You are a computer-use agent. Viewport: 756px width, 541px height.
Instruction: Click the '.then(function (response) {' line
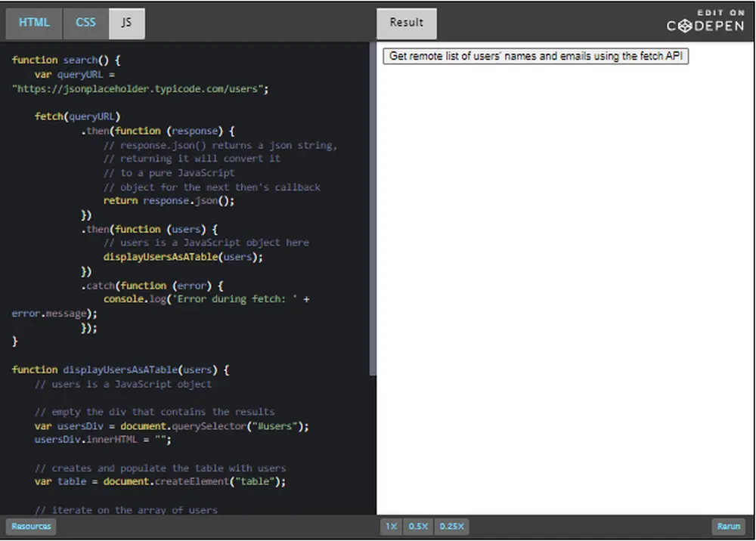[158, 131]
